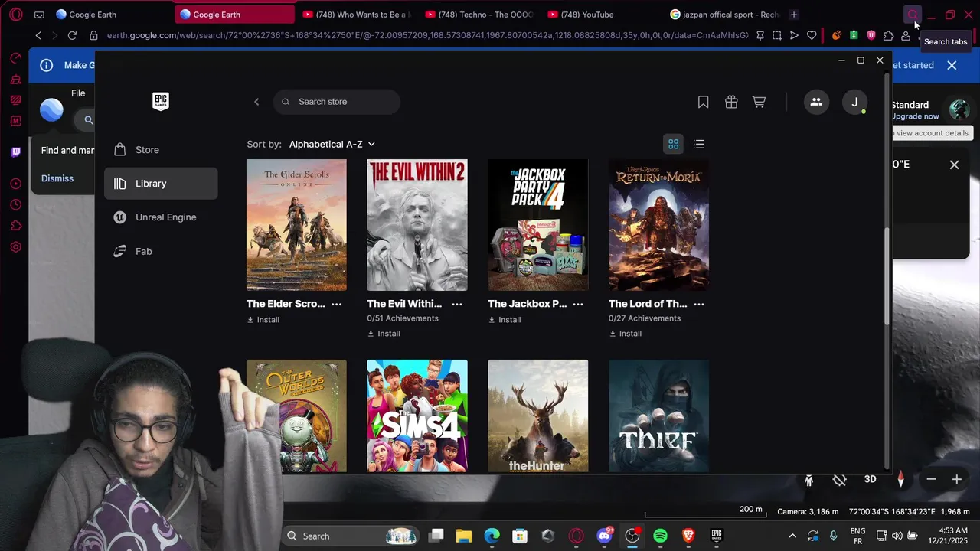Open File Explorer from the taskbar
The width and height of the screenshot is (980, 551).
464,536
